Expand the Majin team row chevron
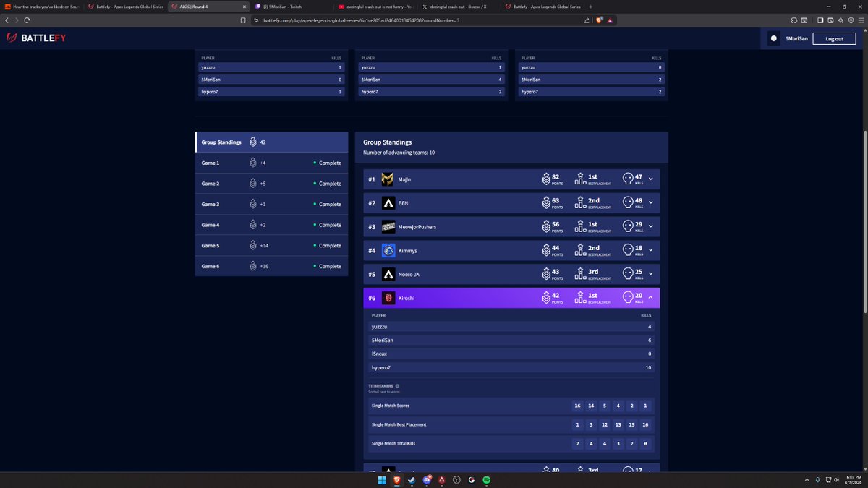Image resolution: width=868 pixels, height=488 pixels. [x=650, y=179]
